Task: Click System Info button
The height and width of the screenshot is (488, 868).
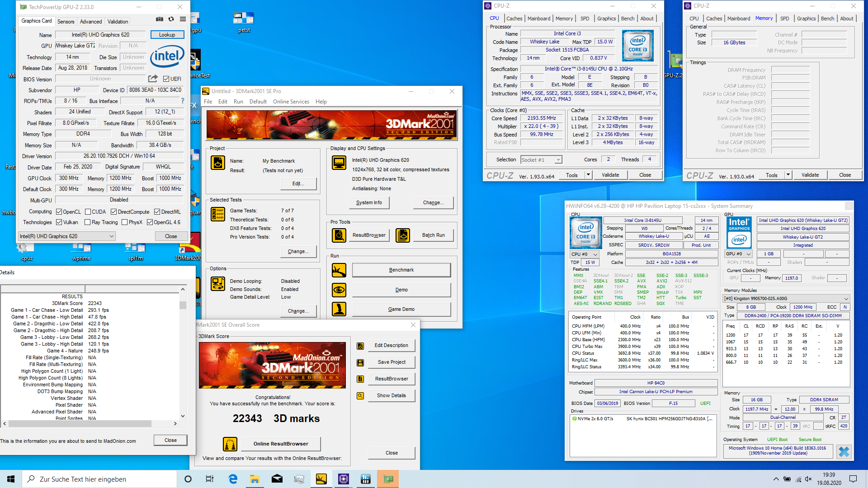Action: coord(369,203)
